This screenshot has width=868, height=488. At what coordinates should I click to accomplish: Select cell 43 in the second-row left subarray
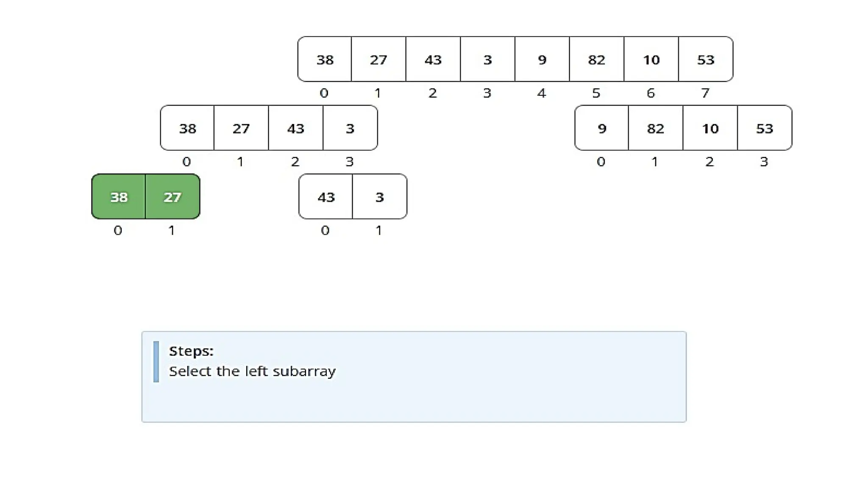coord(295,128)
